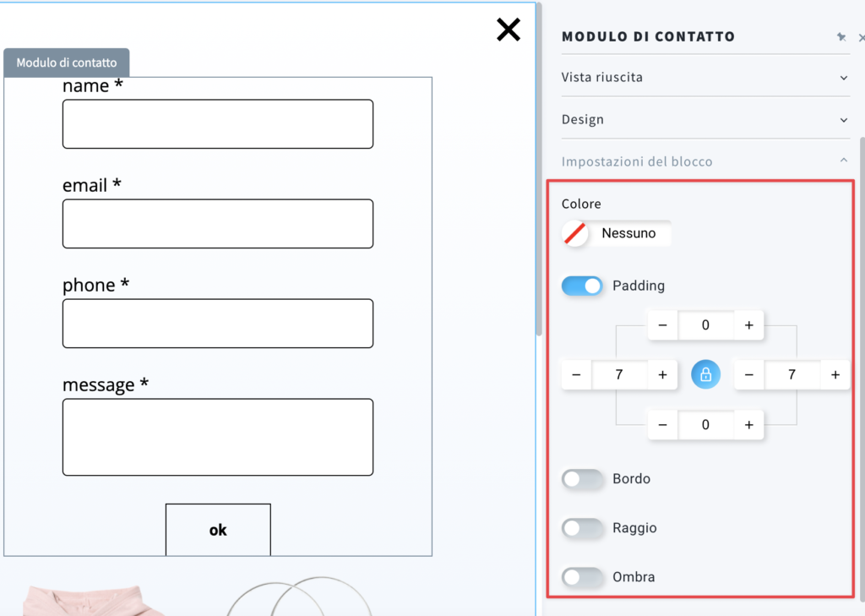Click the name * field label
This screenshot has height=616, width=865.
[x=93, y=86]
